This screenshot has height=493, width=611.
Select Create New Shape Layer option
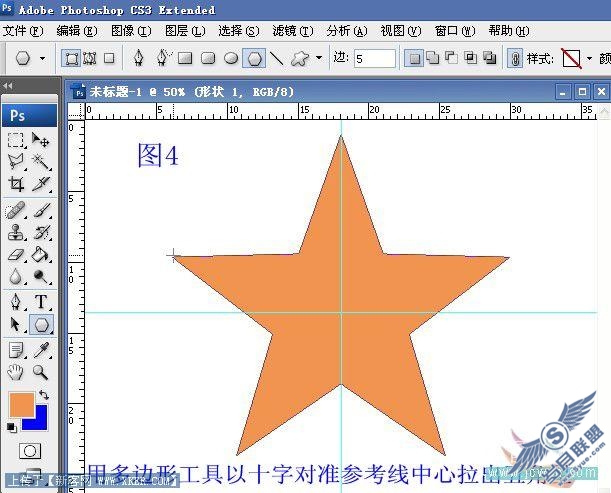tap(413, 58)
